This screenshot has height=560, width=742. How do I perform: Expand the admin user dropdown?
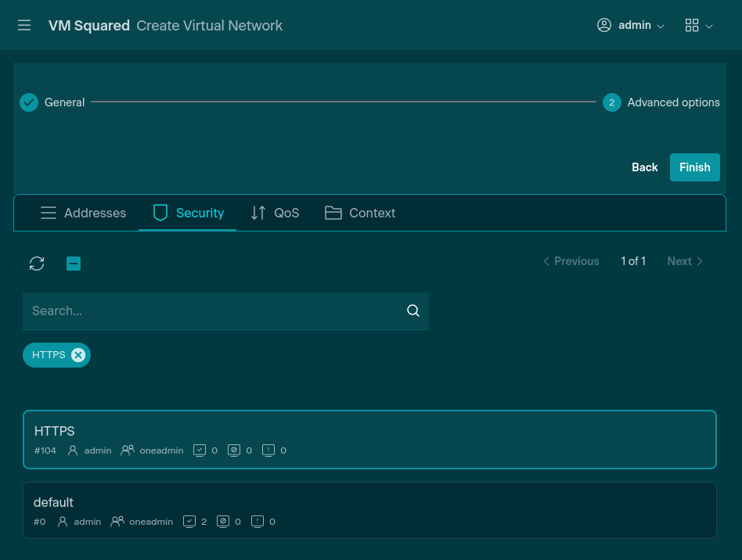(x=631, y=25)
